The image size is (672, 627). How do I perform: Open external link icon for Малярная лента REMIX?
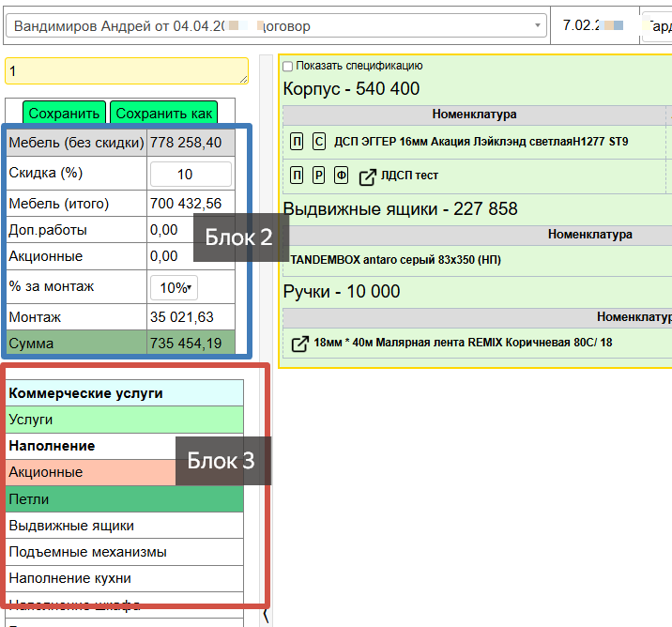[299, 344]
